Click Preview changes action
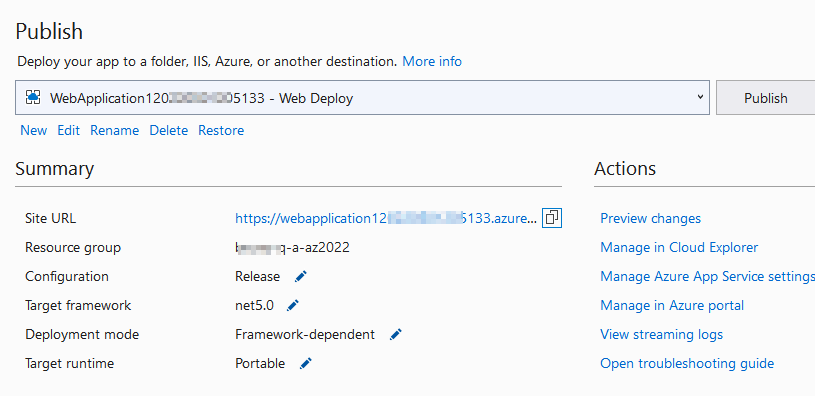The height and width of the screenshot is (396, 815). click(x=650, y=218)
